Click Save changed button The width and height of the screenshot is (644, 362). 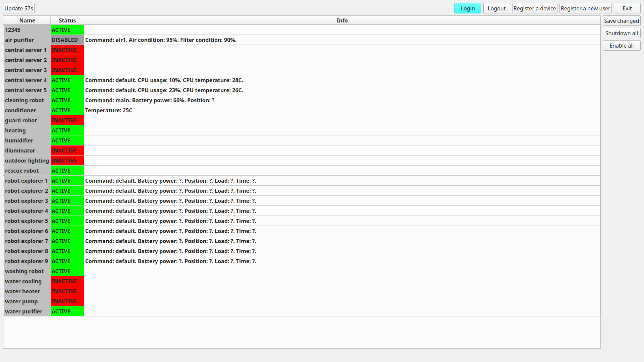pos(621,21)
